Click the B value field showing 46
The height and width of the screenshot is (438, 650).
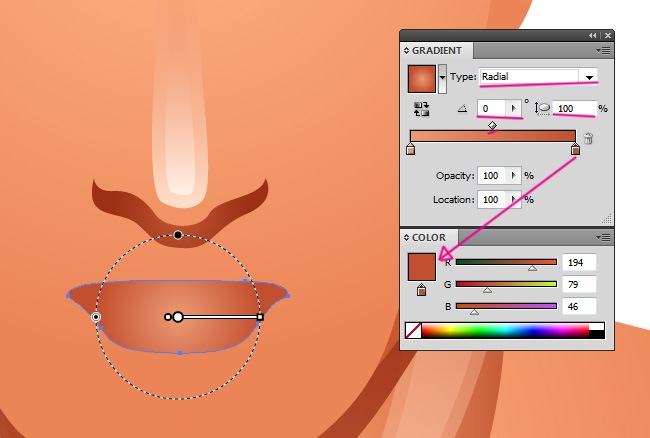point(579,306)
